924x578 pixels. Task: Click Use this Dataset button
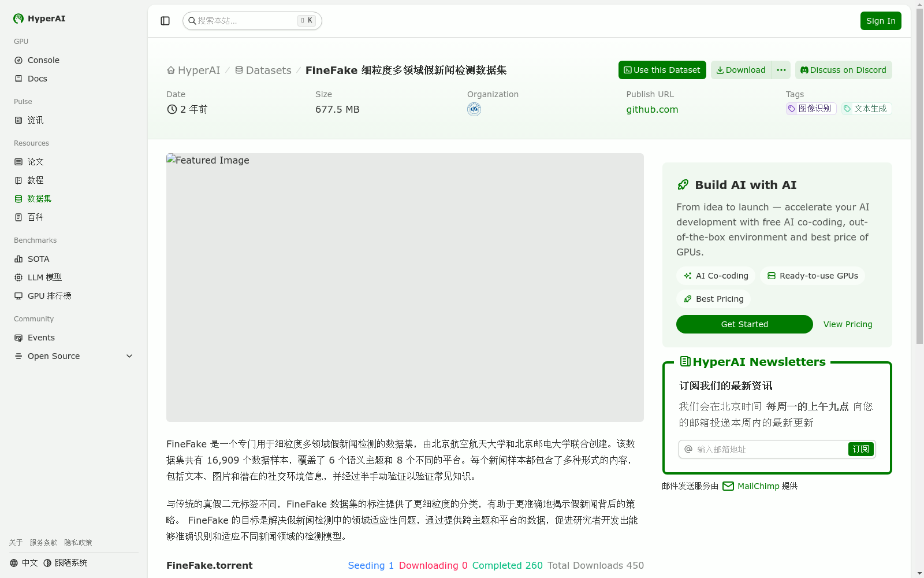coord(662,70)
